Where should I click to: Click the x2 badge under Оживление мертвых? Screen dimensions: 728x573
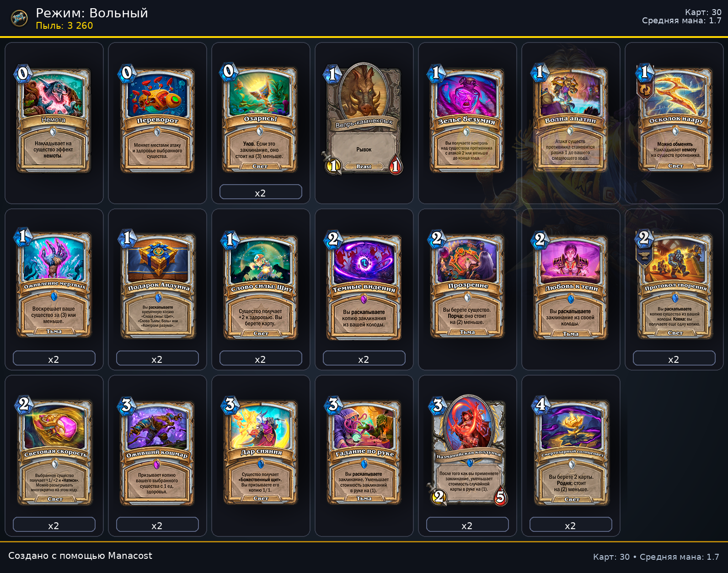tap(54, 359)
